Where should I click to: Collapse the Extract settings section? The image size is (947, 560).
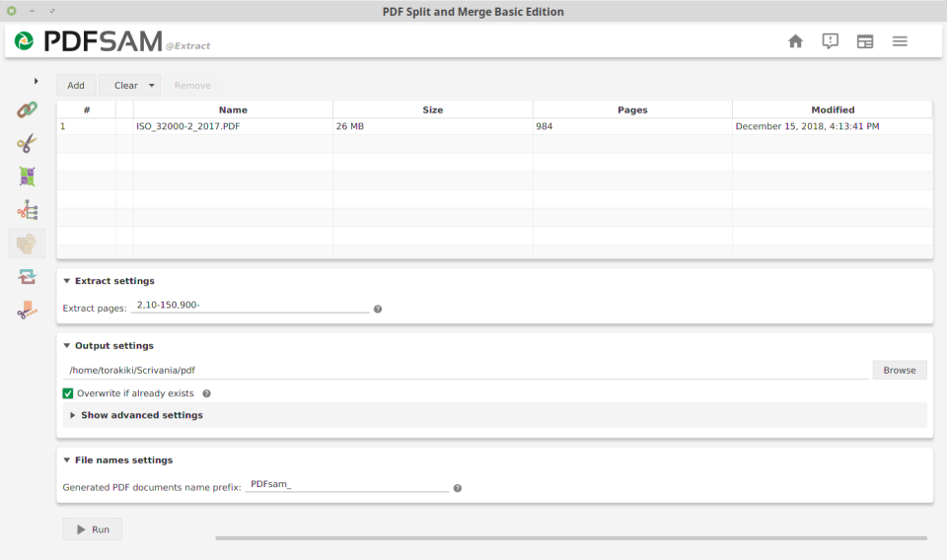pos(67,281)
